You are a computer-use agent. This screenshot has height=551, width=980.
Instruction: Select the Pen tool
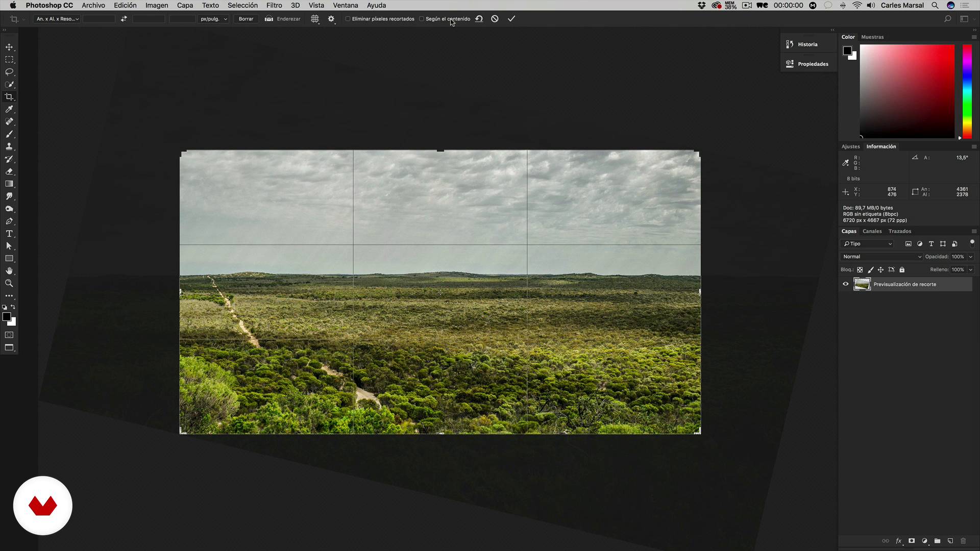9,221
